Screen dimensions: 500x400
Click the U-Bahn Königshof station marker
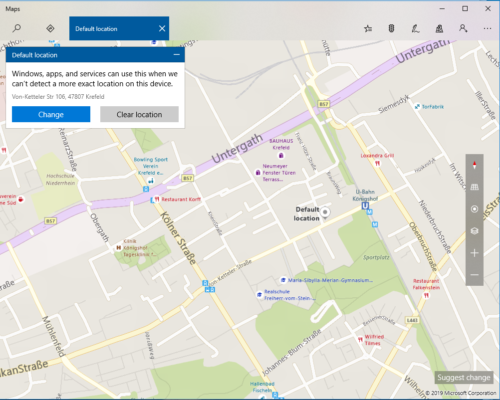pos(365,206)
